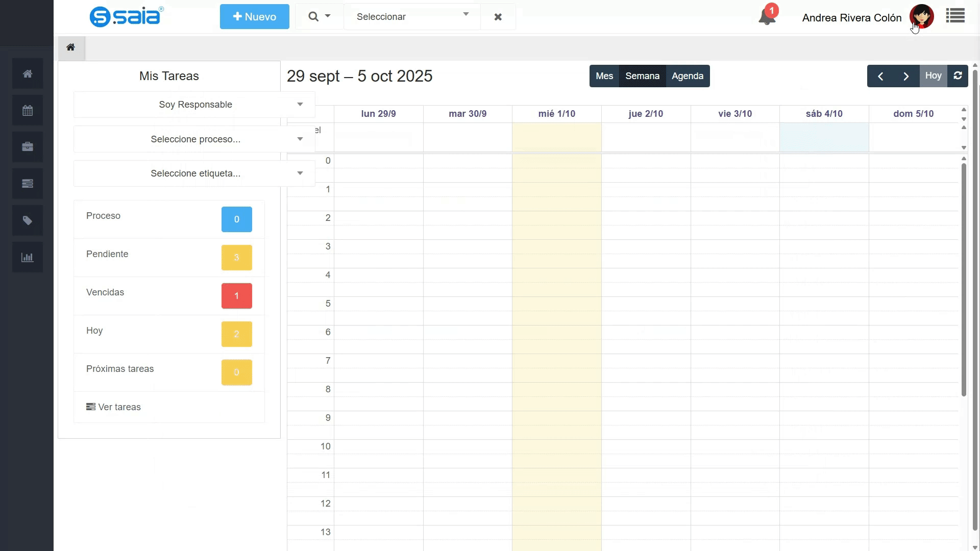
Task: Click the home icon in left sidebar
Action: [x=28, y=74]
